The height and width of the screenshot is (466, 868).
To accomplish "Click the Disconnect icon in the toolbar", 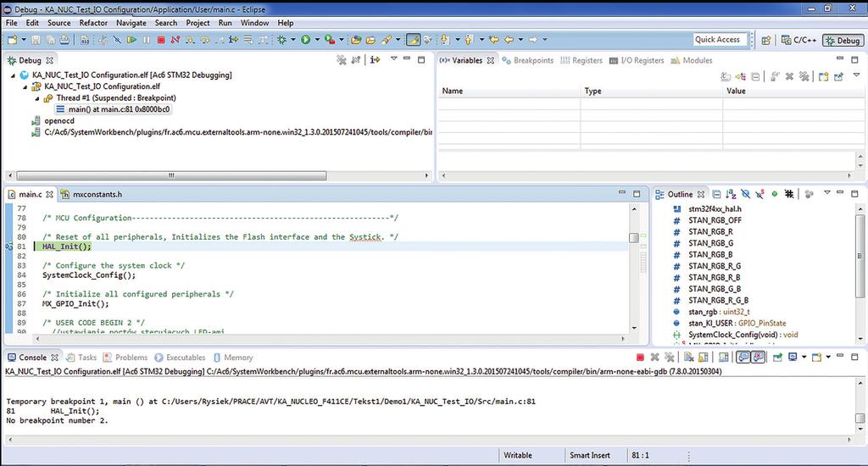I will [x=175, y=40].
